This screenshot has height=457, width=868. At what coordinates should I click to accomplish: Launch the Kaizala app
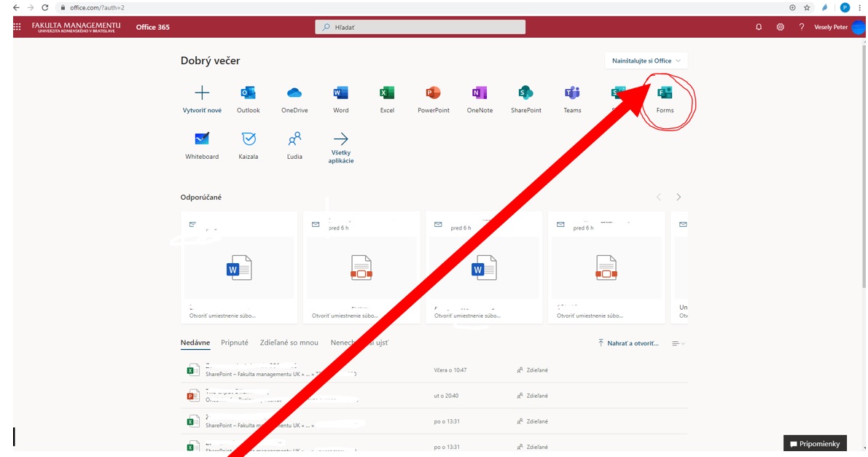249,139
